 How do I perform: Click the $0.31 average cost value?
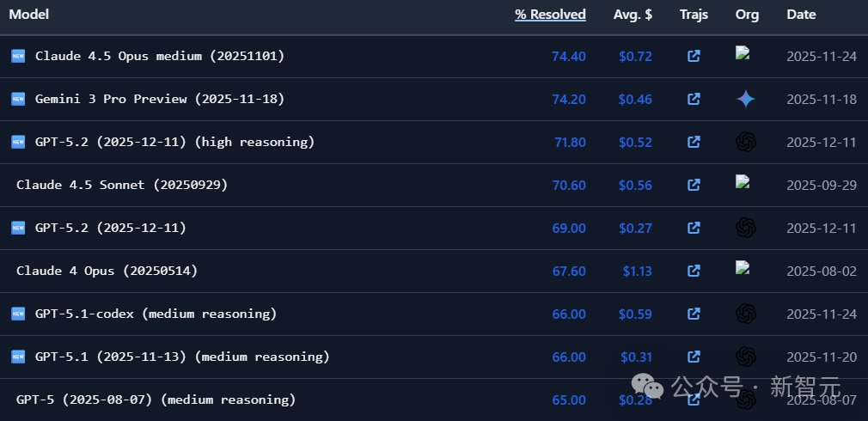[637, 357]
